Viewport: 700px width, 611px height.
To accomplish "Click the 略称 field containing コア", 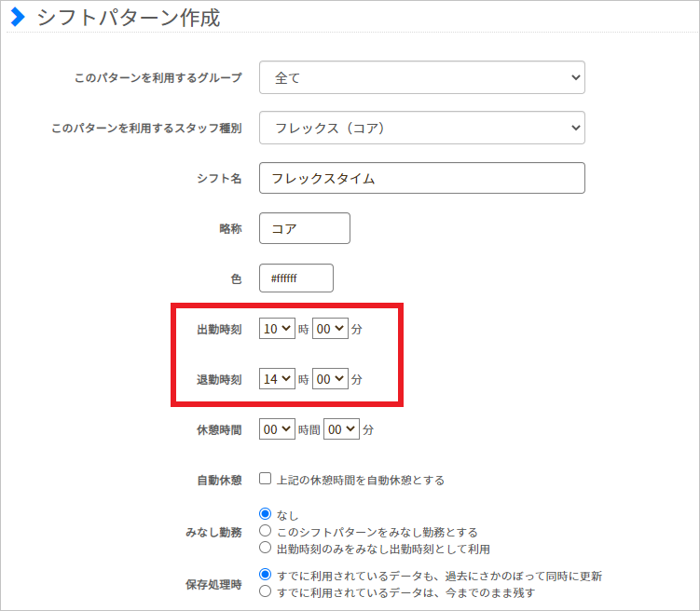I will coord(304,228).
